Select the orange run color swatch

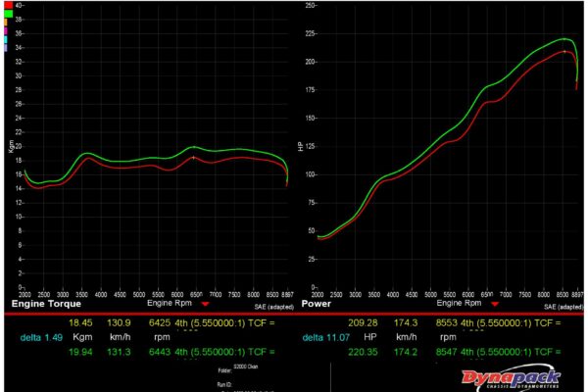click(x=6, y=23)
